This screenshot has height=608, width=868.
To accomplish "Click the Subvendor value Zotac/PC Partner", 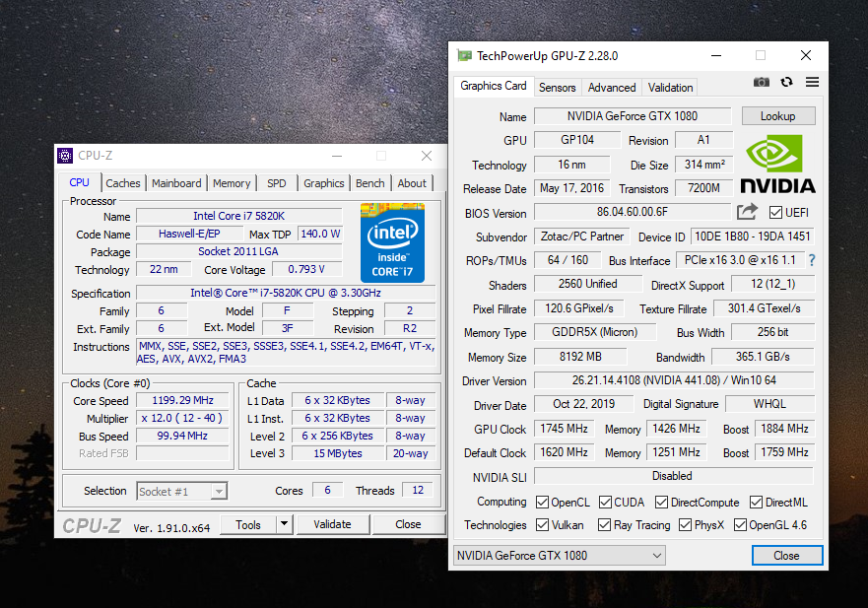I will coord(582,236).
